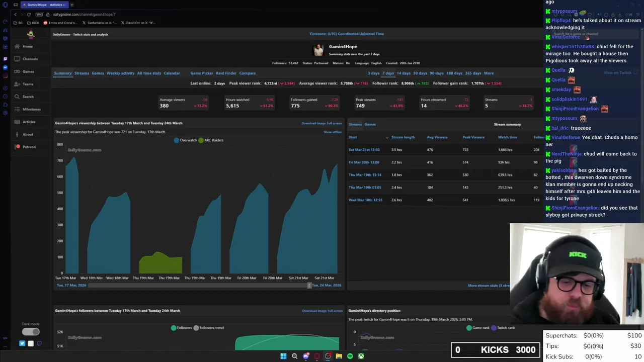Image resolution: width=644 pixels, height=362 pixels.
Task: Click the Timezone (UTC) Coordinated Universal Time link
Action: [x=347, y=34]
